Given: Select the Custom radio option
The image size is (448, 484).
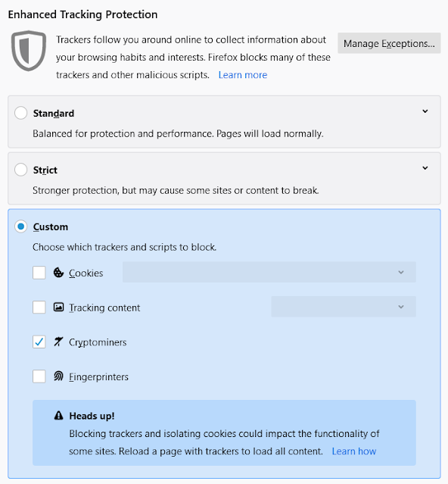Looking at the screenshot, I should coord(21,226).
